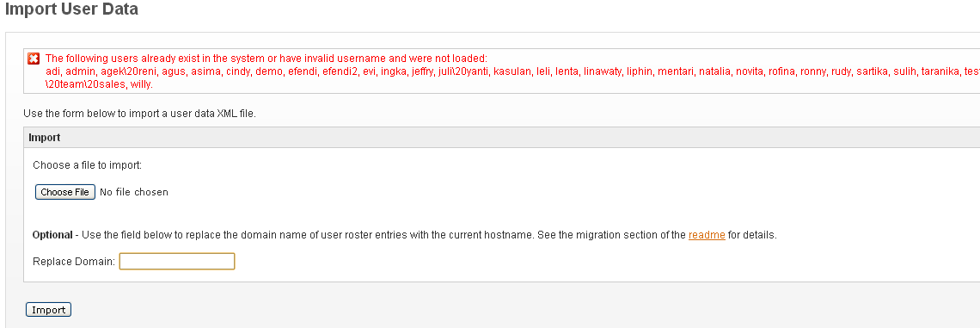
Task: Click the bold 'Optional' text
Action: (x=52, y=235)
